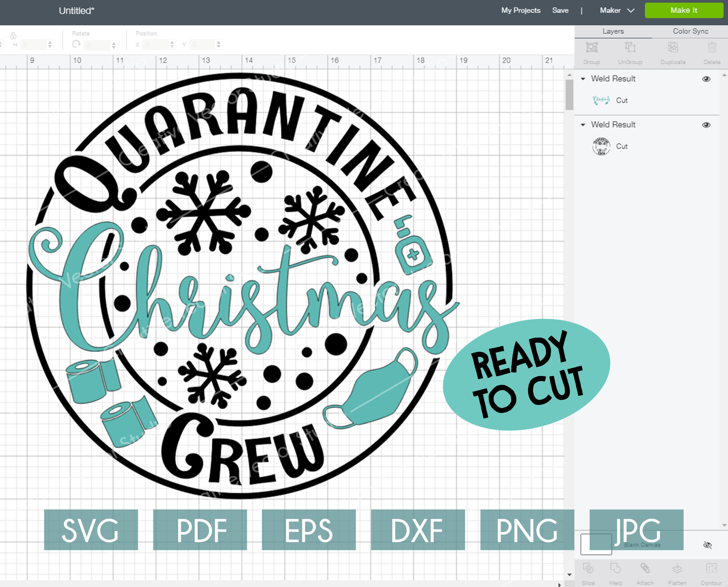
Task: Select the Attach tool
Action: 645,569
